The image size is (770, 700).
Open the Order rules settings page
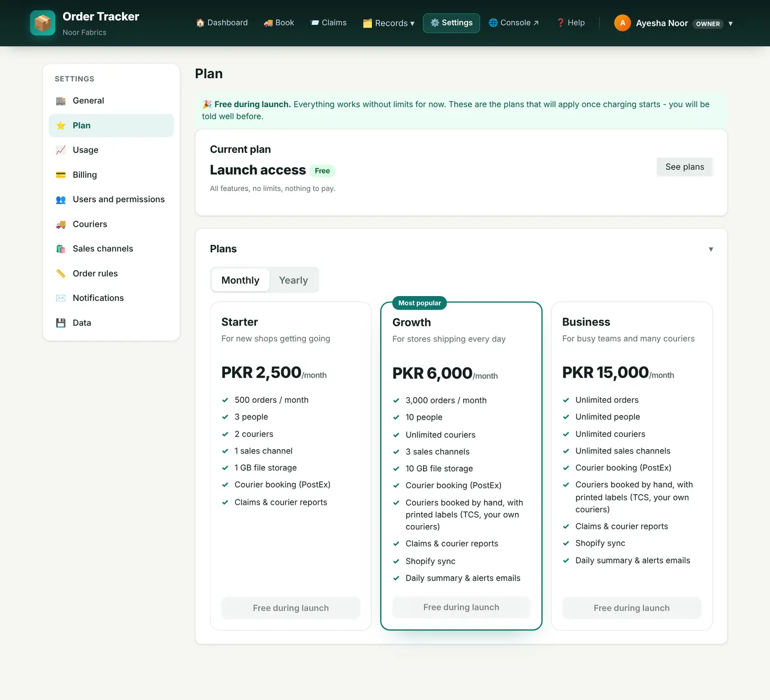pos(111,274)
